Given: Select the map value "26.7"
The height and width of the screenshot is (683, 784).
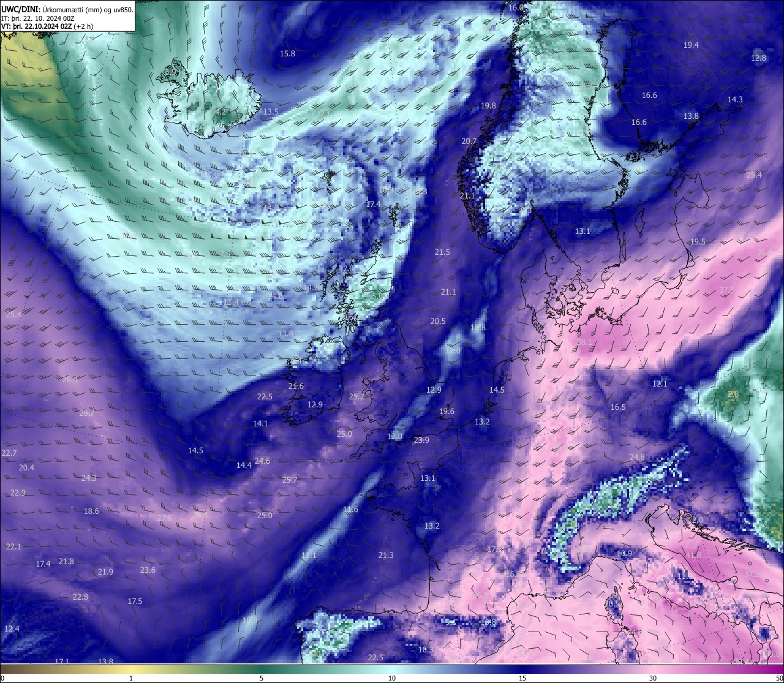Looking at the screenshot, I should (x=86, y=413).
